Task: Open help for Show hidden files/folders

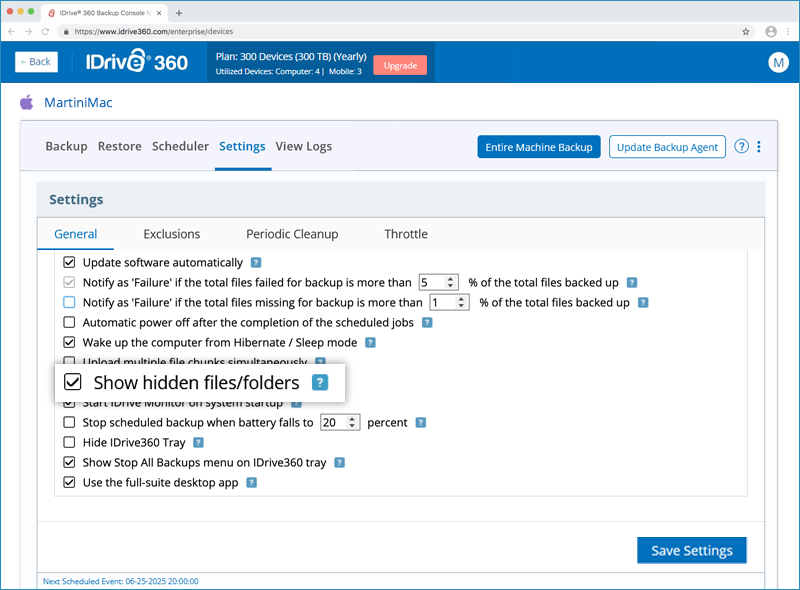Action: [320, 382]
